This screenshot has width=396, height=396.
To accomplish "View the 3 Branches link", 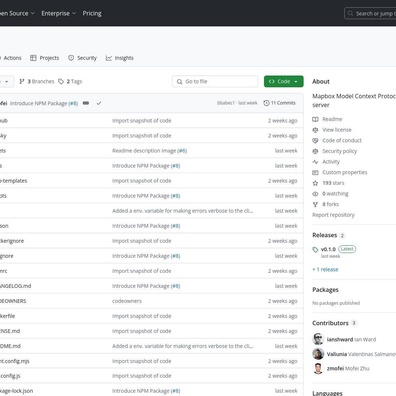I will (37, 81).
